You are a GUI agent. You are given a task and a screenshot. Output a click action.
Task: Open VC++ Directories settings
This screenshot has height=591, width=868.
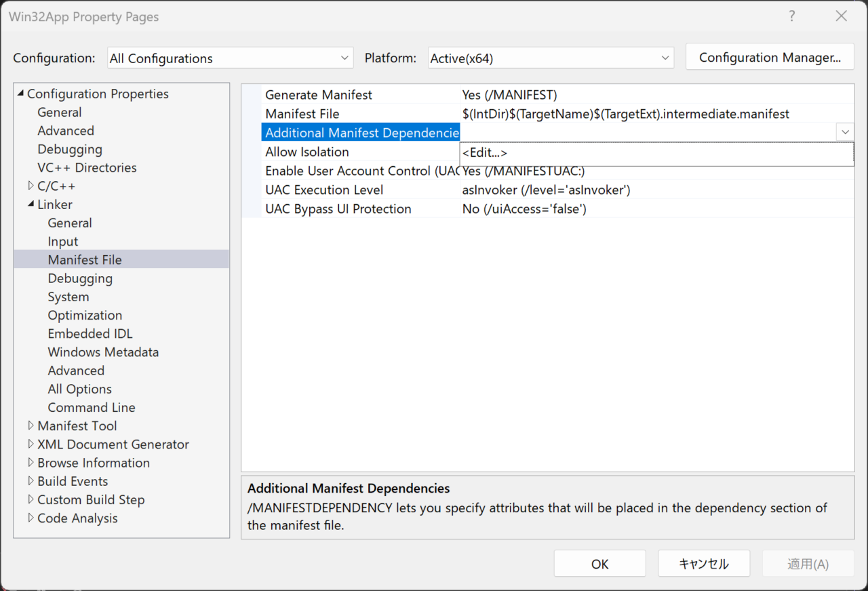[87, 168]
